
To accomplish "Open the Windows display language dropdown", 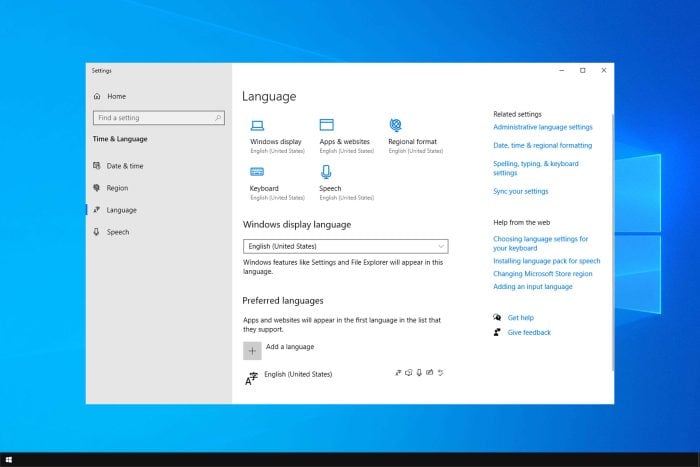I will click(x=346, y=246).
